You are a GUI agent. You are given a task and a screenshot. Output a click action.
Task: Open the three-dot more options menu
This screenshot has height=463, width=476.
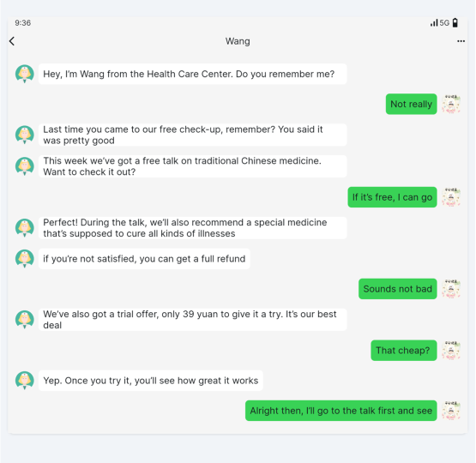[461, 41]
